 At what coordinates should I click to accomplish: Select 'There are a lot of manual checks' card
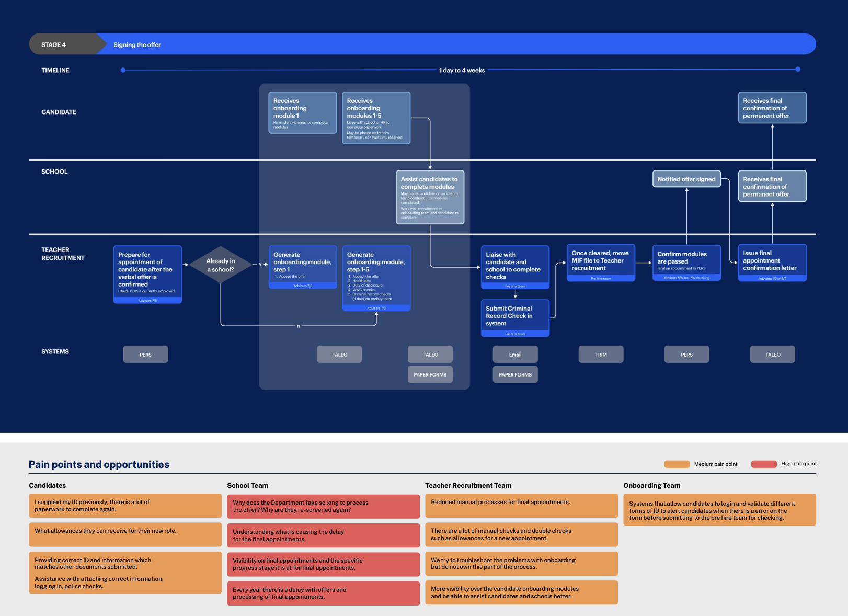[x=521, y=534]
